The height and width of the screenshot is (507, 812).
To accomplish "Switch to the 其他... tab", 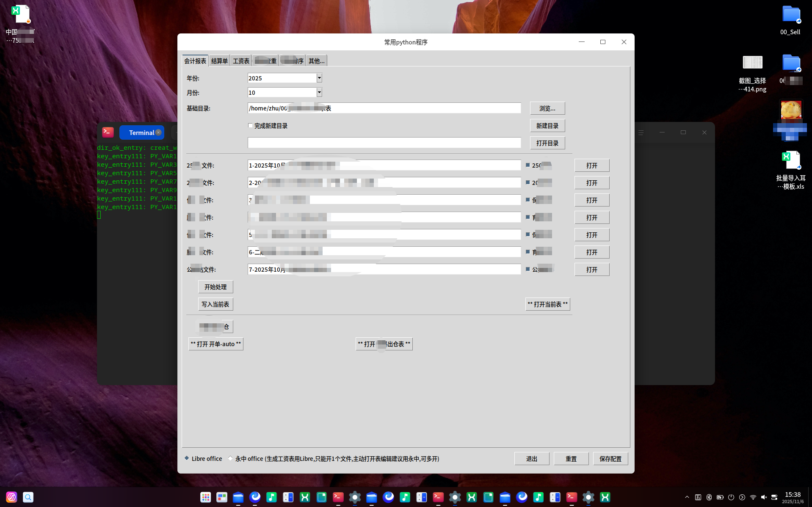I will pyautogui.click(x=316, y=61).
